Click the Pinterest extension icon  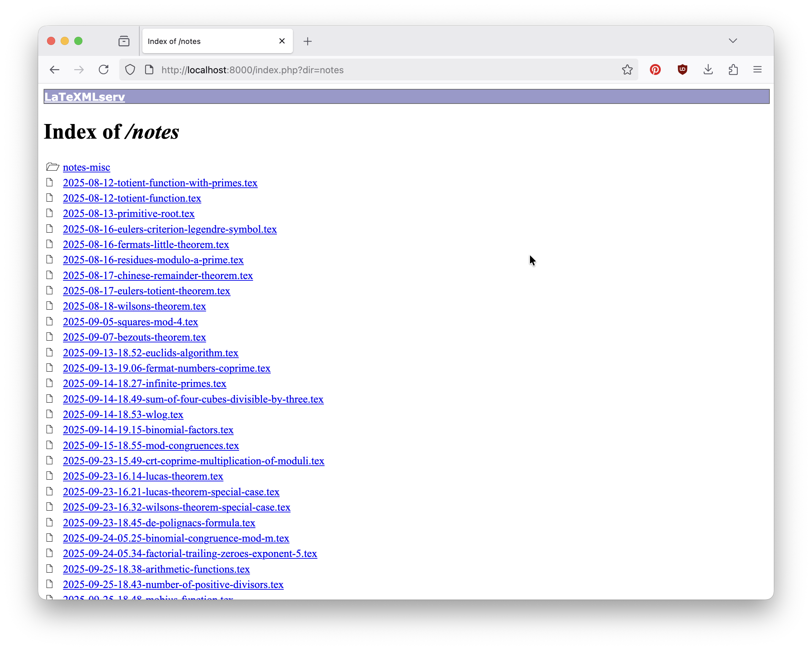click(x=655, y=70)
